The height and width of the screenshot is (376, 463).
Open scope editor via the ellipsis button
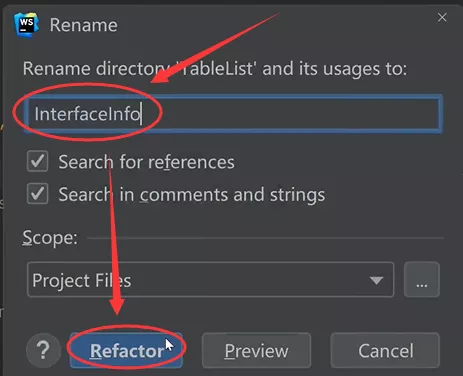(422, 279)
